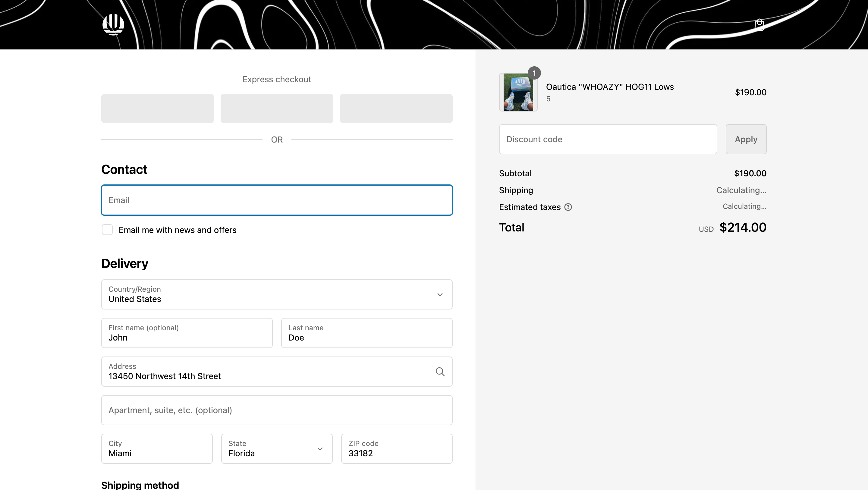Click the middle express checkout button
Screen dimensions: 868x490
tap(277, 108)
